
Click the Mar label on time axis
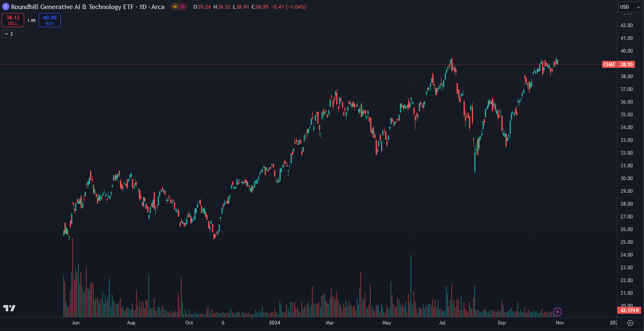(330, 323)
